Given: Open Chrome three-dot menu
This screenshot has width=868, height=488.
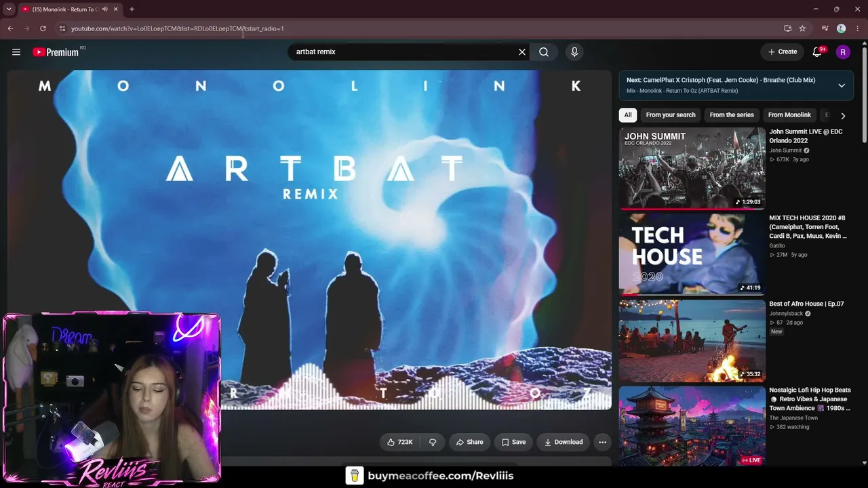Looking at the screenshot, I should [858, 28].
